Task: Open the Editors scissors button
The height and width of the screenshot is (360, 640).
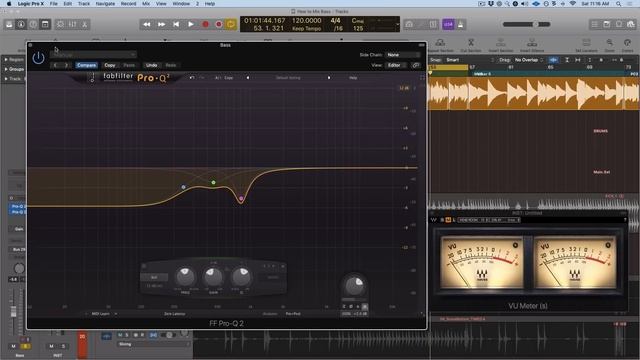Action: (x=84, y=24)
